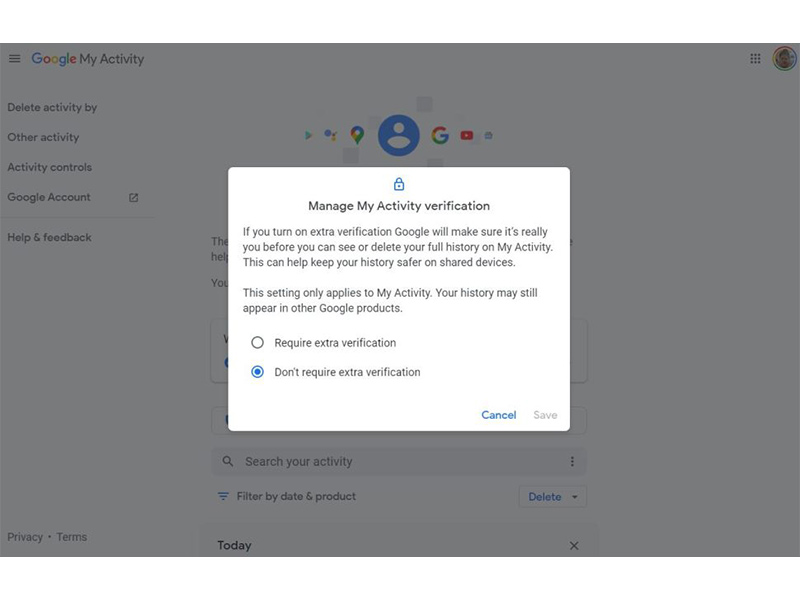This screenshot has height=600, width=800.
Task: Click the search magnifier icon
Action: coord(228,461)
